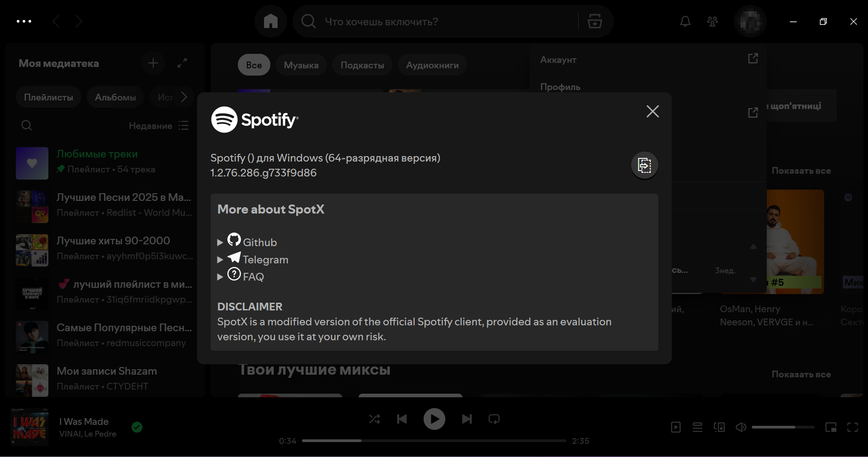Expand the library panel to full view
Viewport: 868px width, 457px height.
click(182, 63)
